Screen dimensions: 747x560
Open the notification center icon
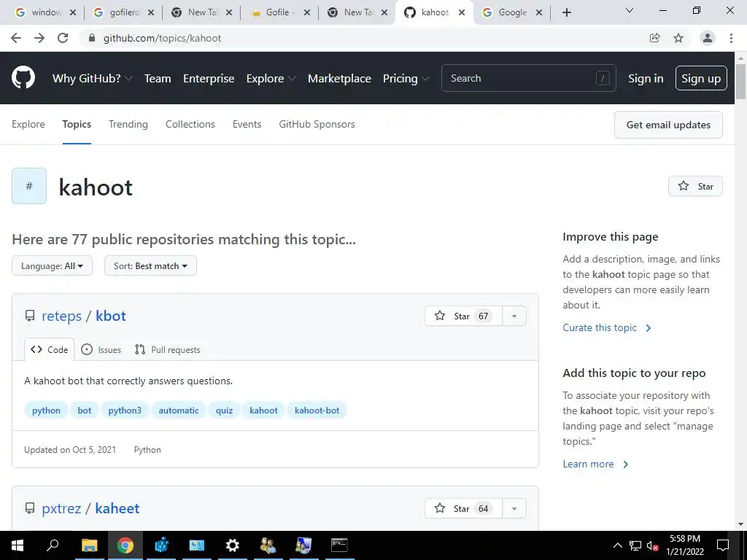point(723,545)
